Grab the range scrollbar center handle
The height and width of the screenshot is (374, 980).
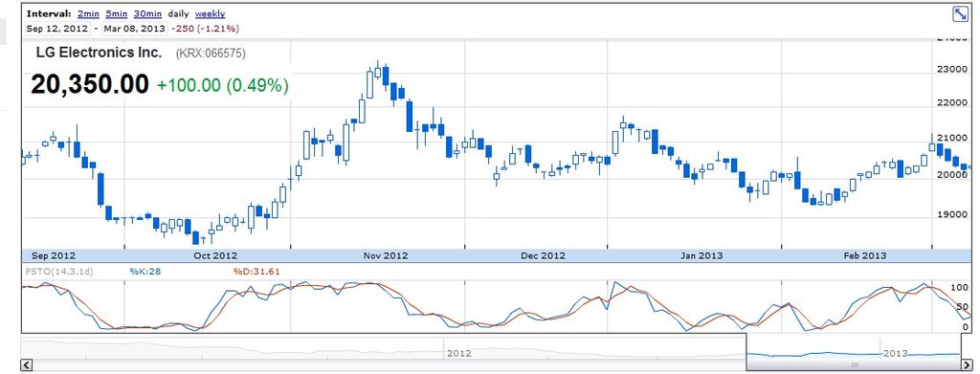[855, 365]
